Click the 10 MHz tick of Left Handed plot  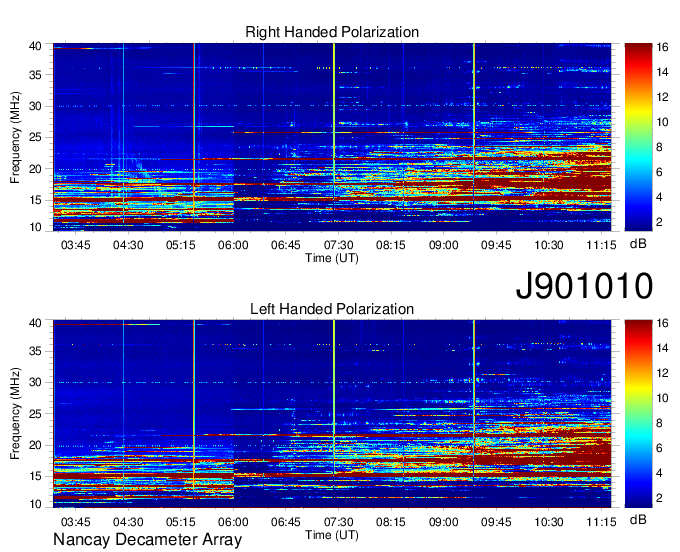[35, 504]
